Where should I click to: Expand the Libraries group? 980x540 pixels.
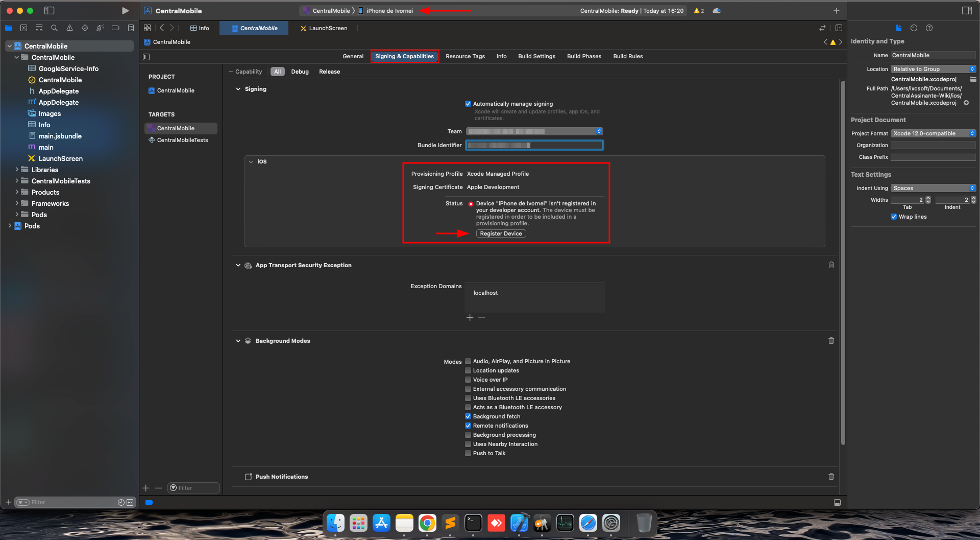17,170
